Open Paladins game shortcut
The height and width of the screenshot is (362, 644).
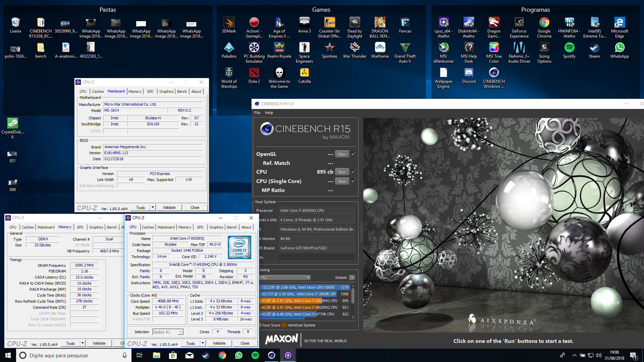click(229, 50)
